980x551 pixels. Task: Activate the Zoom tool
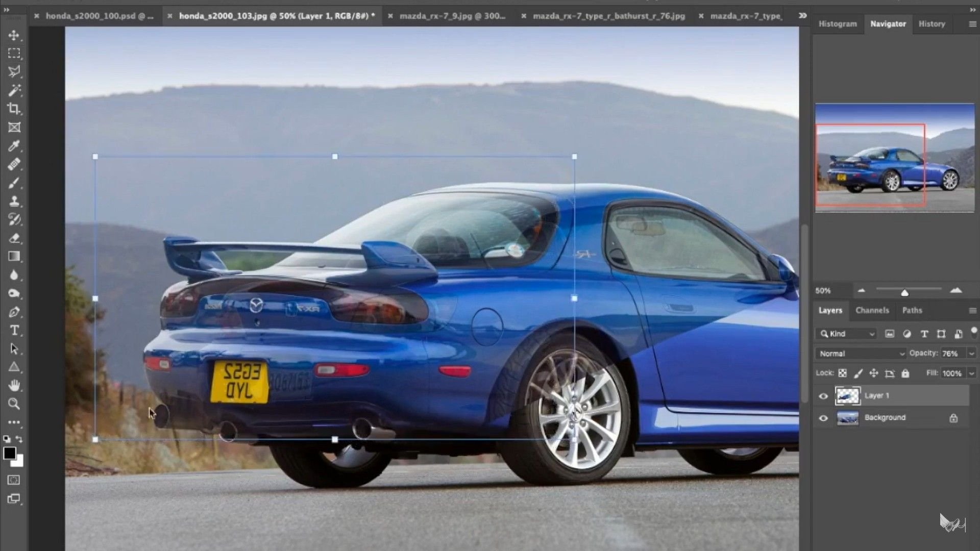[14, 404]
